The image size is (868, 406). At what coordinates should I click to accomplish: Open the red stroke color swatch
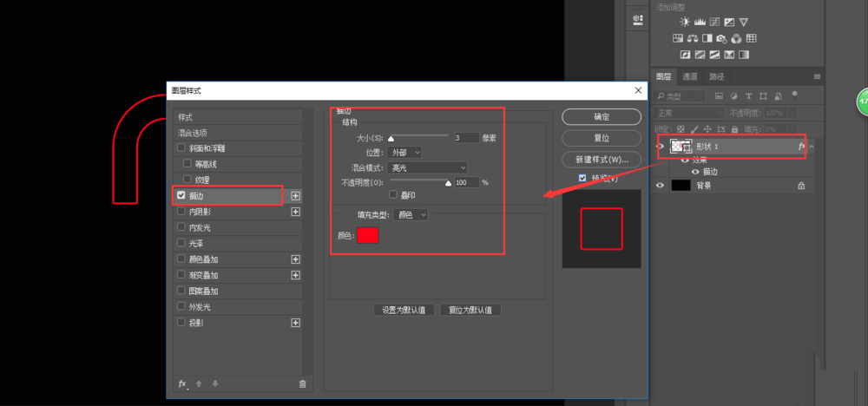pyautogui.click(x=367, y=236)
